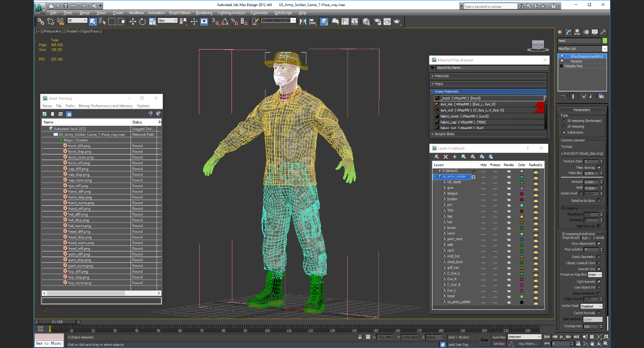Open the Modify command panel tab
Image resolution: width=644 pixels, height=348 pixels.
point(568,32)
